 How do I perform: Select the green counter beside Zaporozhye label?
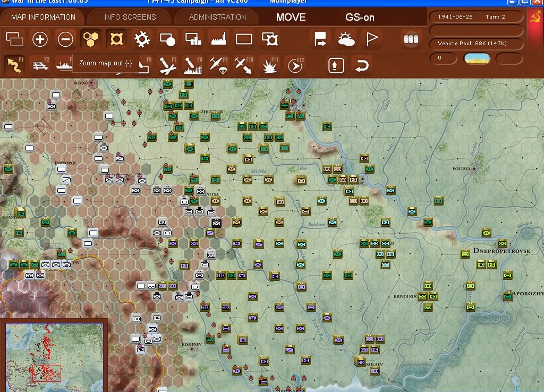[x=507, y=296]
